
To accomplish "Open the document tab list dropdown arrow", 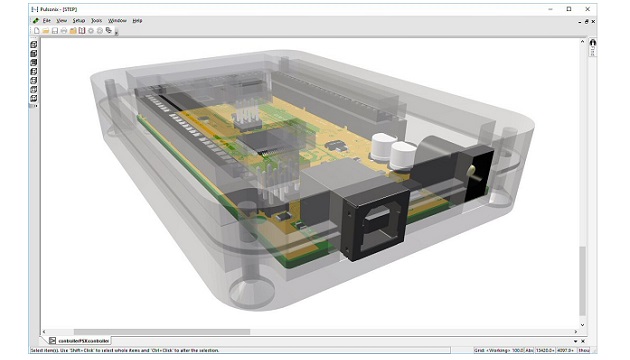I will point(575,341).
